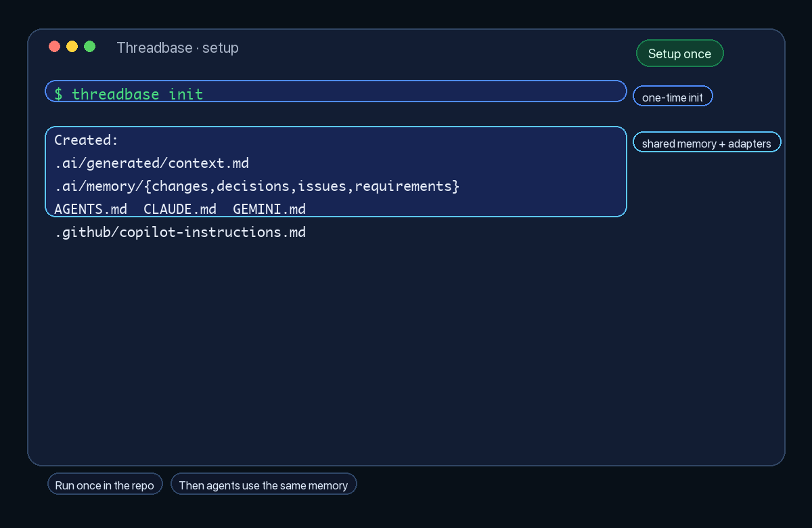
Task: Click the 'Threadbase · setup' window title
Action: pos(177,48)
